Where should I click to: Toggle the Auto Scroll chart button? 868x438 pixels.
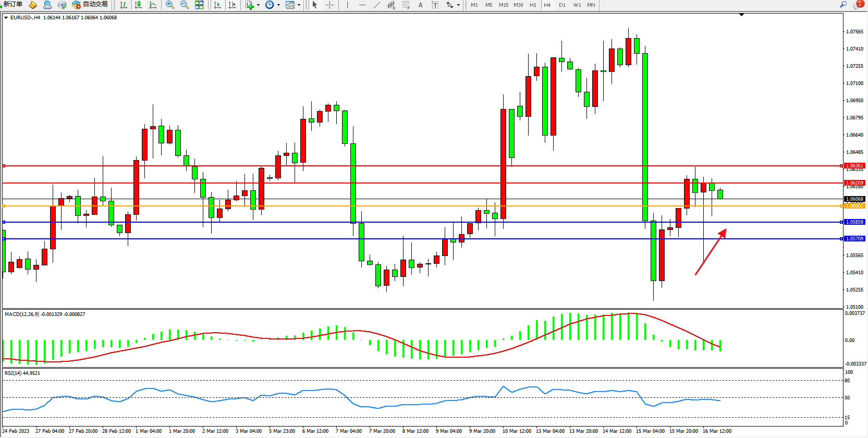pos(217,5)
